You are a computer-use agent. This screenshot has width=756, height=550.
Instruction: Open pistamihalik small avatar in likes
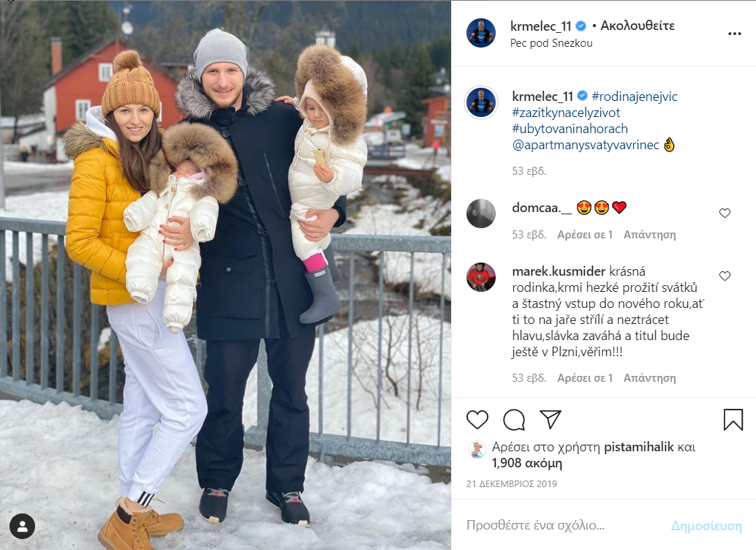point(477,449)
